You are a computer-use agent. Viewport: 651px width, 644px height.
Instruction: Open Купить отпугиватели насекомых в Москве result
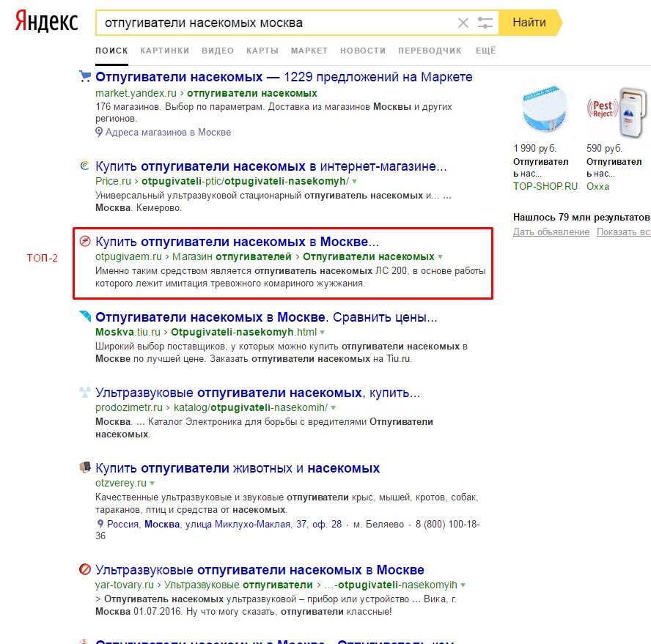click(237, 242)
